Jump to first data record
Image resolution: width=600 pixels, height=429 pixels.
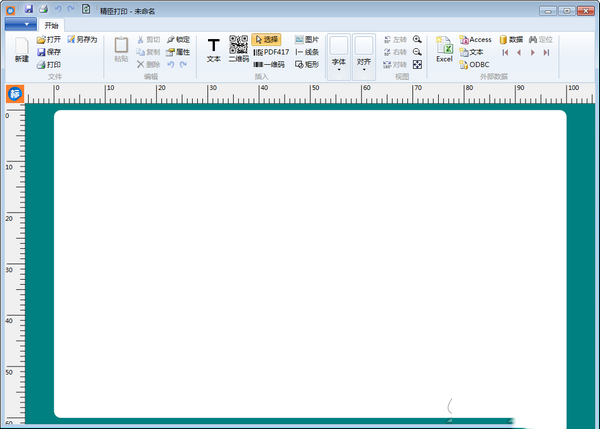[505, 52]
